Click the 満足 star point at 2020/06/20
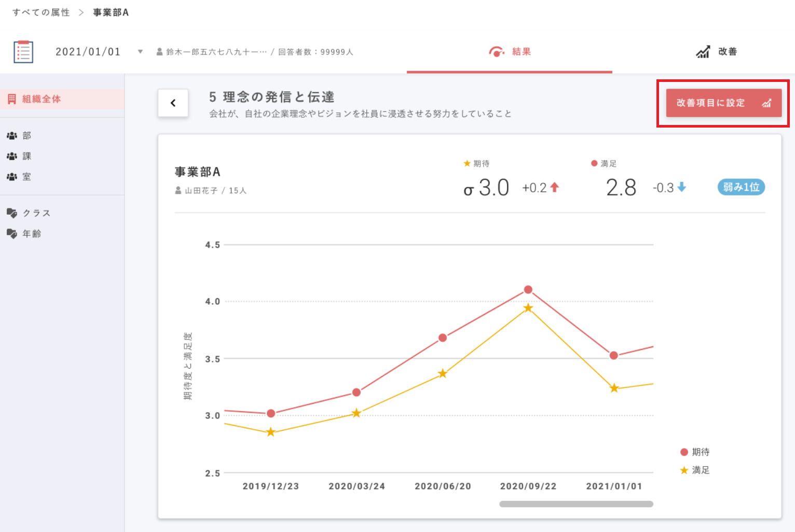Screen dimensions: 795x532 [443, 374]
